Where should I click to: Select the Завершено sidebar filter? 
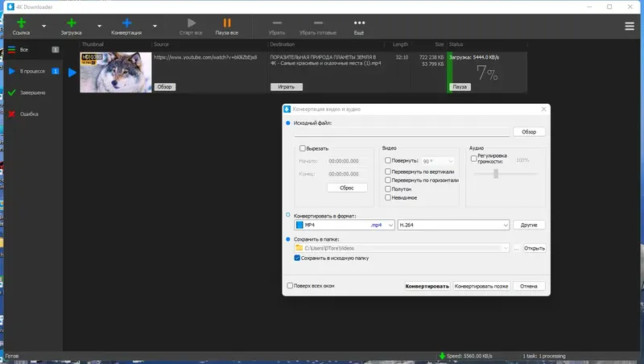33,93
